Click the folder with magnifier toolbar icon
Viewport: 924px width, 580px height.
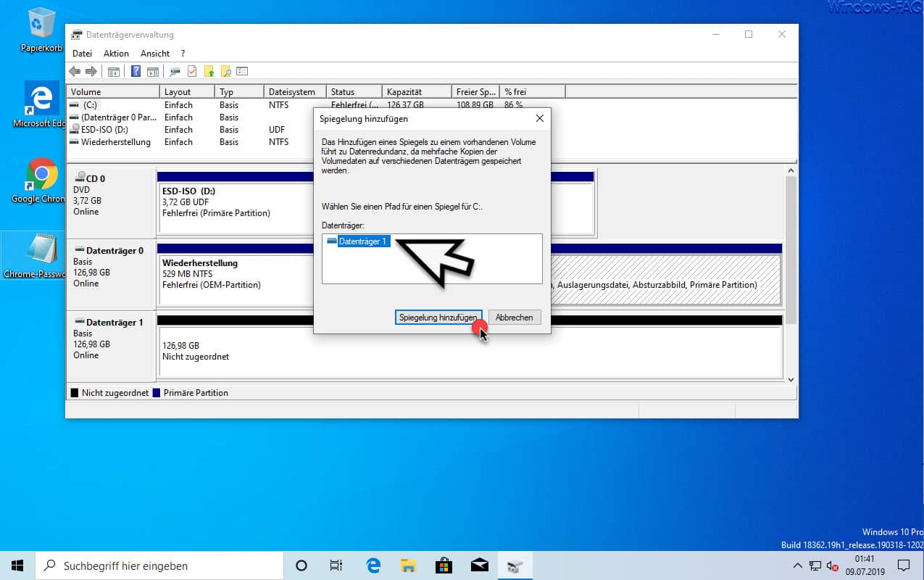(225, 71)
